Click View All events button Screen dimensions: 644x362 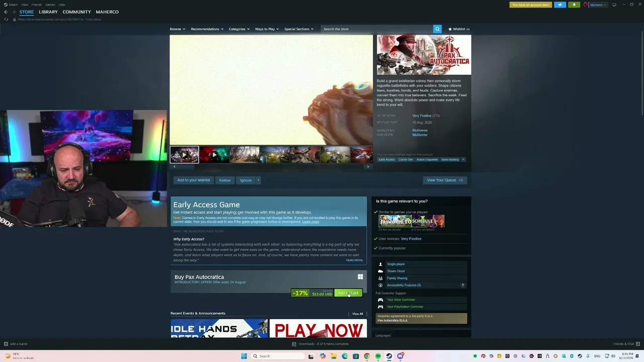tap(358, 314)
